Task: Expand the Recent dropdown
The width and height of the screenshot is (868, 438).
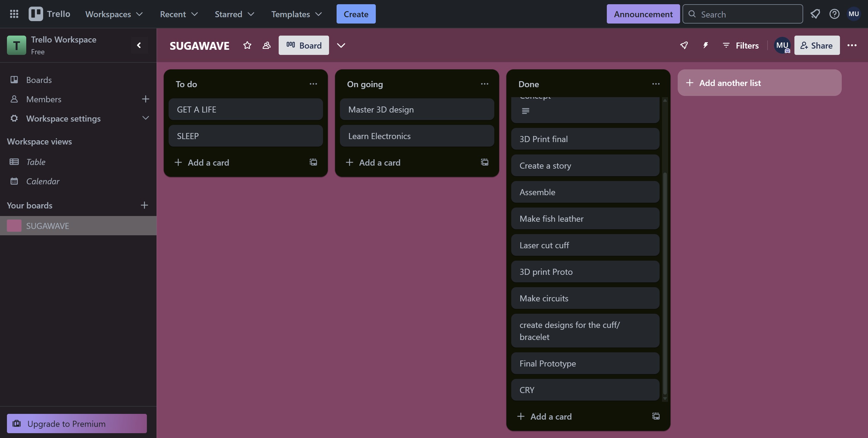Action: 179,14
